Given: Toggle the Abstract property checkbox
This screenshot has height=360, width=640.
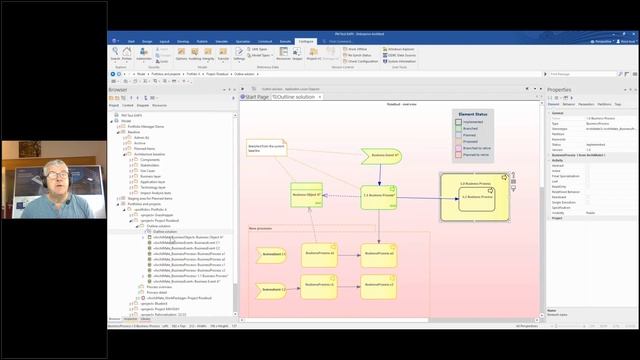Looking at the screenshot, I should point(588,166).
